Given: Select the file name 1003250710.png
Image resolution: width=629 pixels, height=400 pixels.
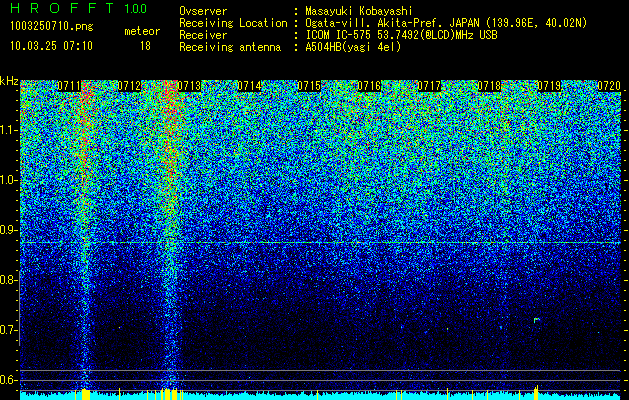Looking at the screenshot, I should click(51, 27).
